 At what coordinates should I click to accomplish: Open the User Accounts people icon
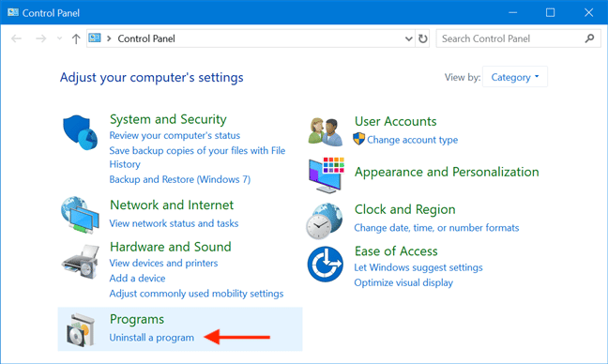point(326,131)
